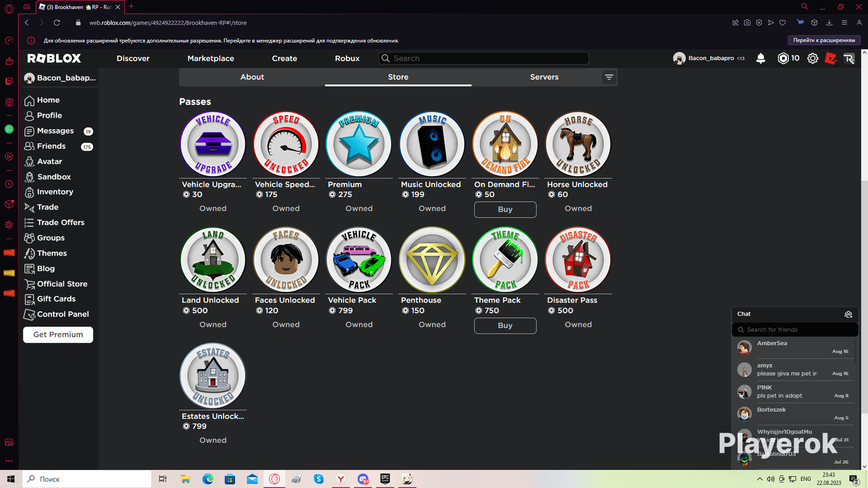Open File Explorer from the taskbar
The width and height of the screenshot is (868, 488).
[x=186, y=479]
